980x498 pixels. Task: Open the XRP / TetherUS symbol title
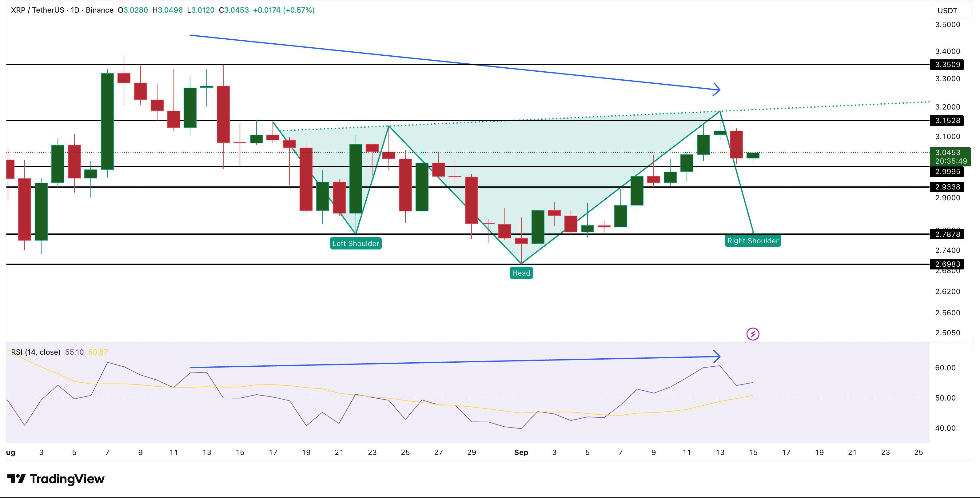pos(62,10)
